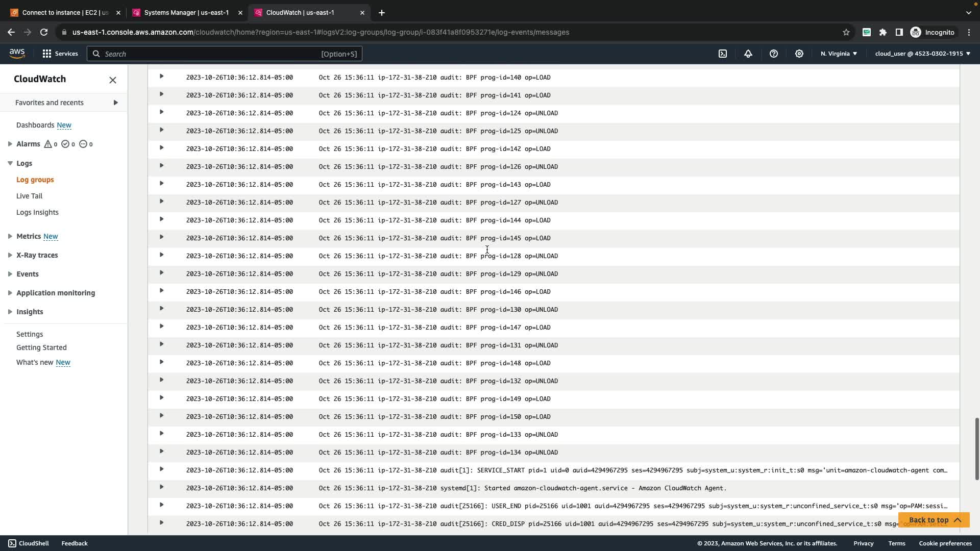Viewport: 980px width, 551px height.
Task: Bookmark this page with the star icon
Action: point(846,32)
